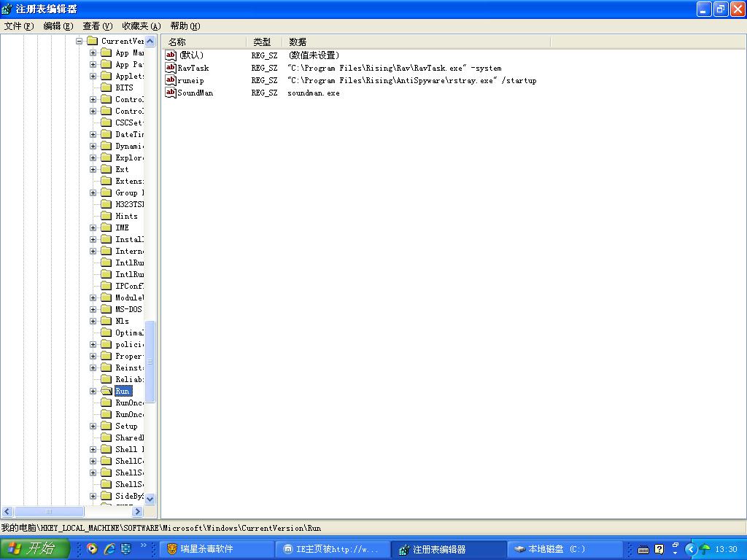The width and height of the screenshot is (747, 560).
Task: Open the 收藏夹 (Favorites) menu
Action: tap(141, 26)
